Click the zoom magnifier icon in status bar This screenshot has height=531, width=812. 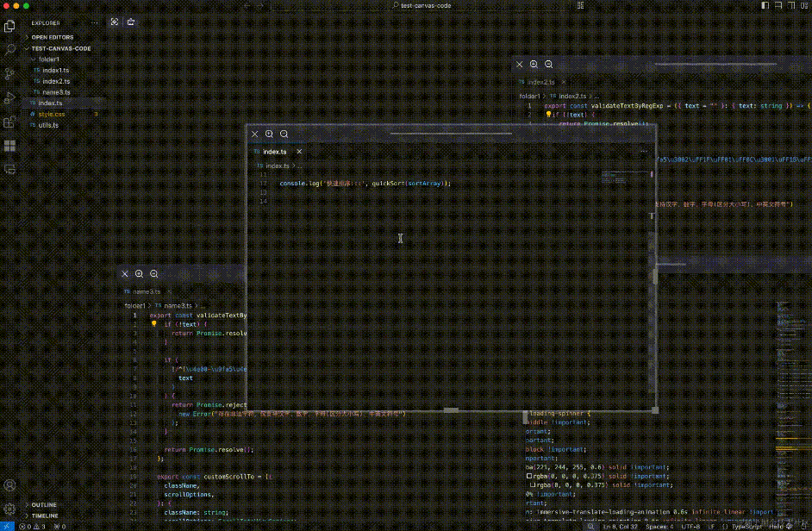pos(590,527)
